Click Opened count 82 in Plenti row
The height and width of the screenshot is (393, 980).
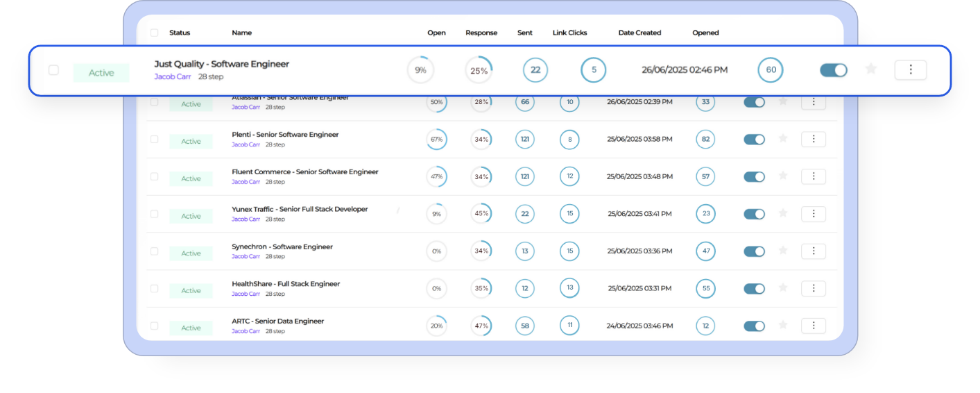(705, 140)
